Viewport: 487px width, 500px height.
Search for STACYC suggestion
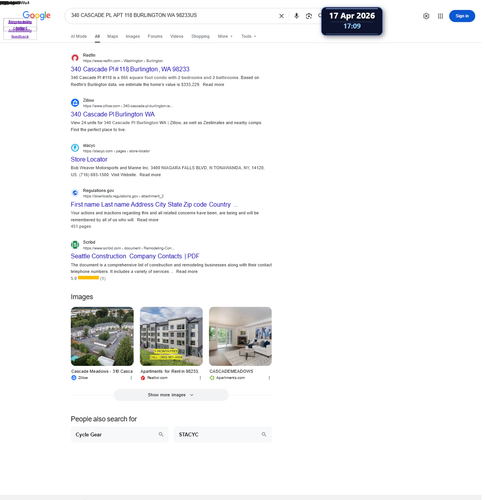click(223, 434)
